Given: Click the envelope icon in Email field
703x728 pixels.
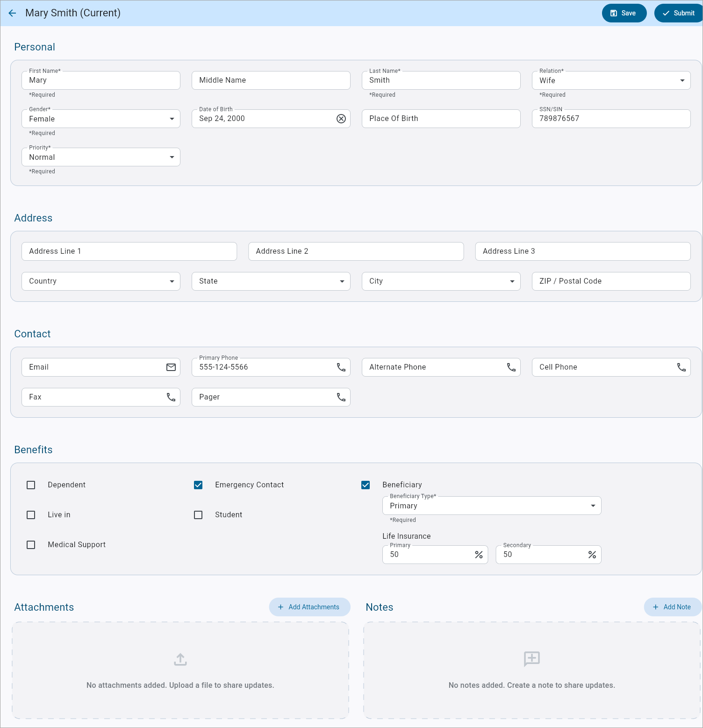Looking at the screenshot, I should coord(171,367).
